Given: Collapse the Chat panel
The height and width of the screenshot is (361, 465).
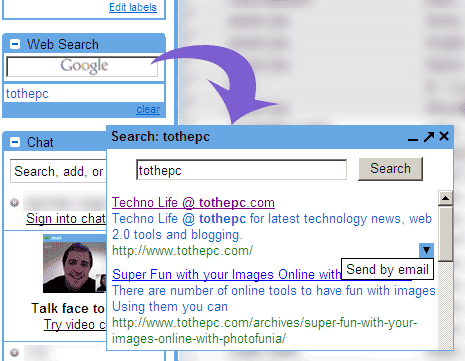Looking at the screenshot, I should (15, 142).
